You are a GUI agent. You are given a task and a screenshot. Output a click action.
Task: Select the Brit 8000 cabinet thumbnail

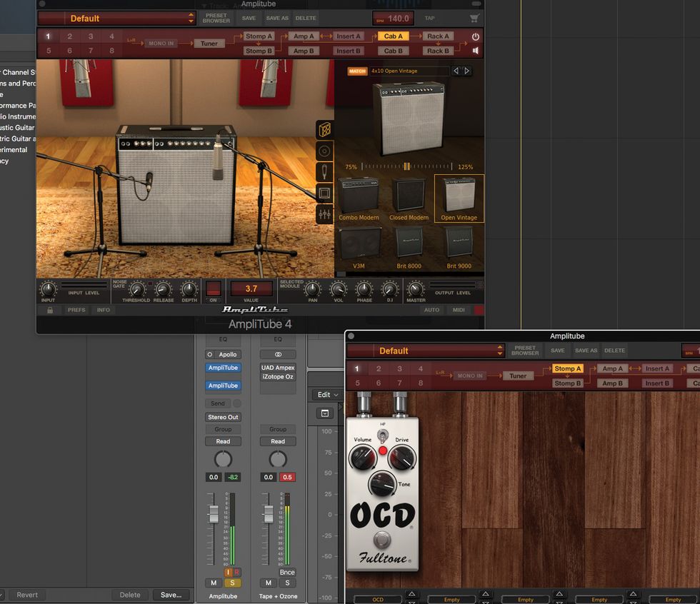click(x=409, y=248)
